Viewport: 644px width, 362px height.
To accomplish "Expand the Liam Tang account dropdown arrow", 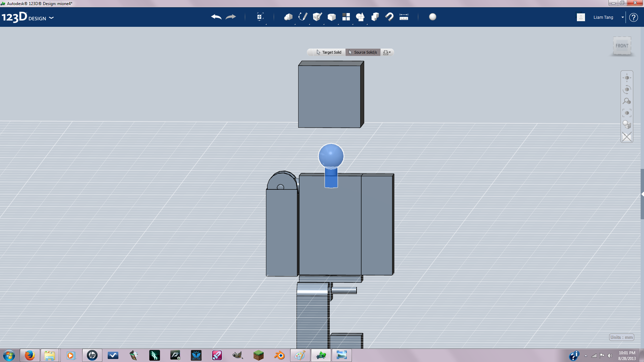I will click(623, 17).
